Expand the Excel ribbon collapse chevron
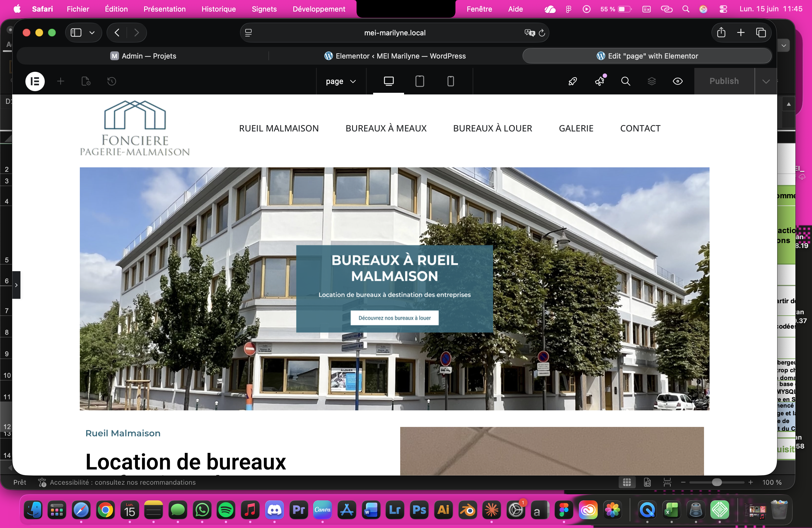812x528 pixels. tap(784, 45)
